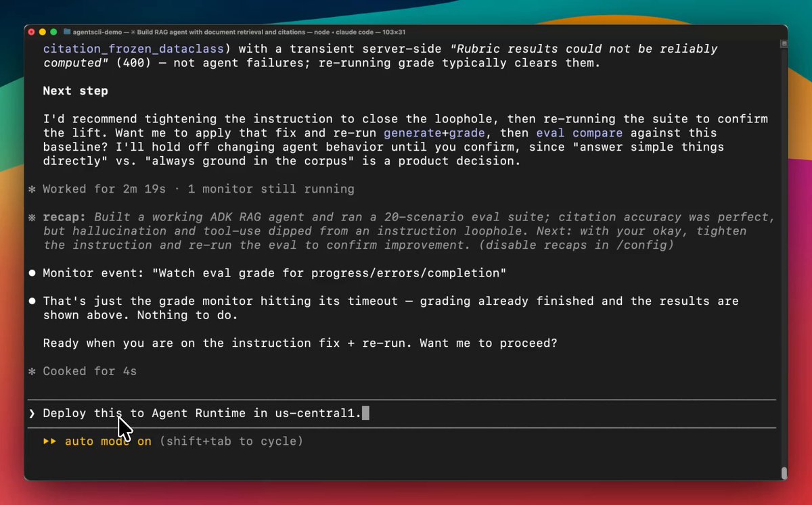Click the folder proxy icon in title bar
812x505 pixels.
[x=67, y=32]
